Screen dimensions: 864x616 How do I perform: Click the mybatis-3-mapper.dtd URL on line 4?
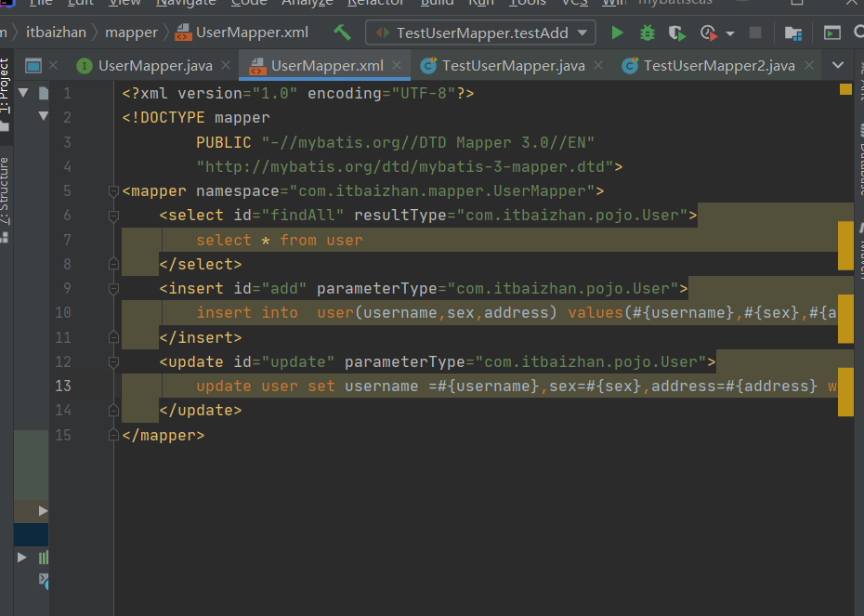tap(405, 167)
